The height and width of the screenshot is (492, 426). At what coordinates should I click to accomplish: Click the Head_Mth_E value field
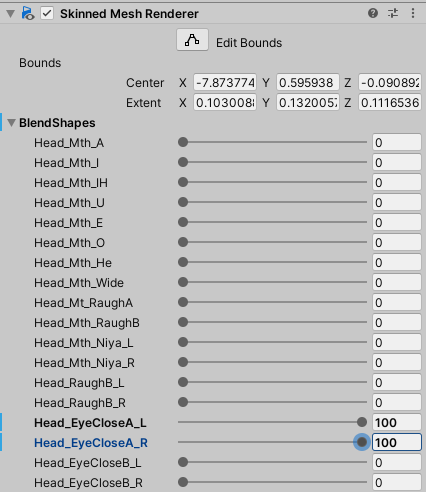(397, 222)
